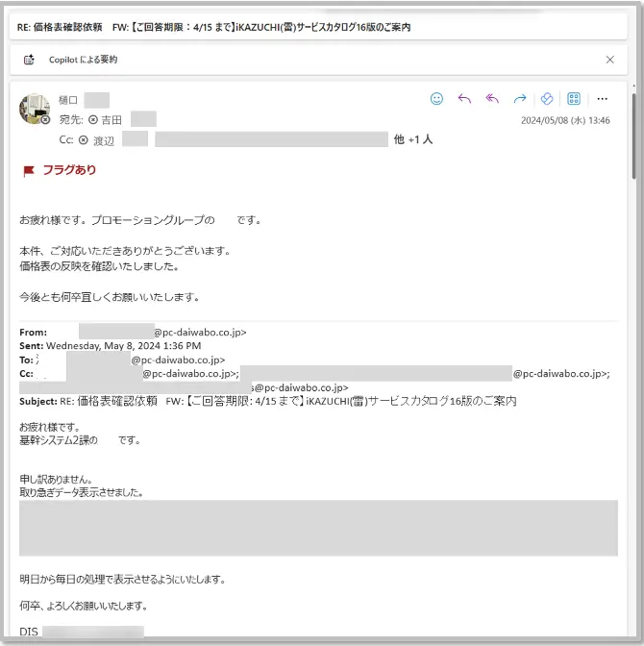The width and height of the screenshot is (644, 646).
Task: Toggle the フラグあり flag status
Action: (x=69, y=170)
